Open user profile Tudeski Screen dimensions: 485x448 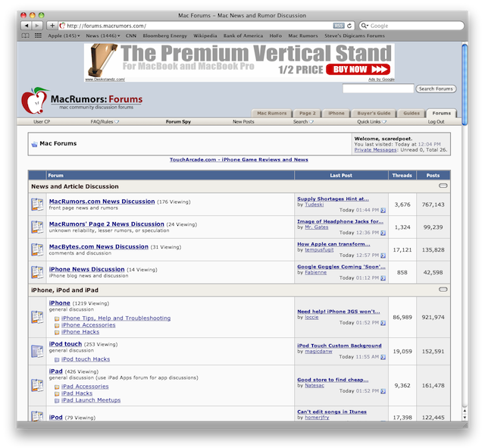pos(314,205)
